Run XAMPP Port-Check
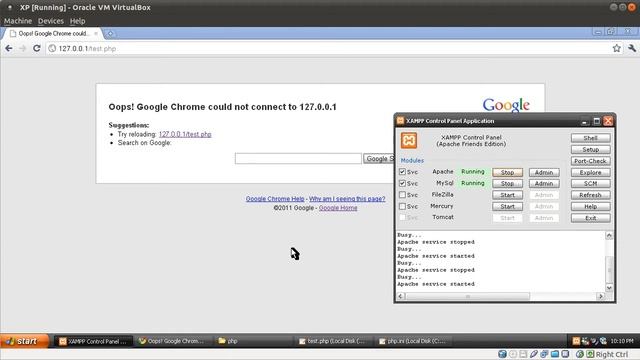This screenshot has width=640, height=360. 591,161
